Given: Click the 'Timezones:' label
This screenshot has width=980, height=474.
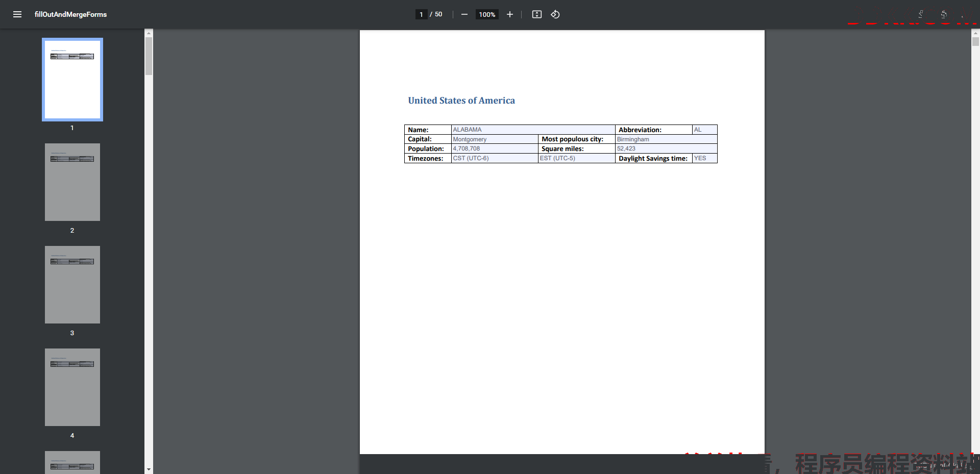Looking at the screenshot, I should pyautogui.click(x=425, y=158).
